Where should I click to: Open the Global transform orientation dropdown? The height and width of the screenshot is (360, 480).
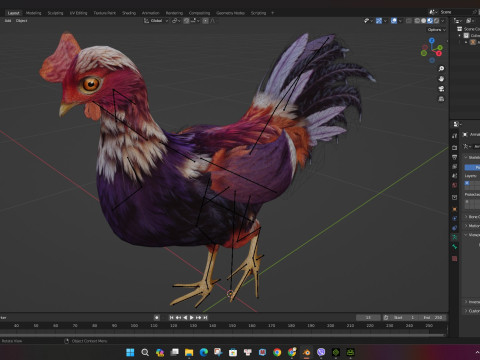point(156,21)
